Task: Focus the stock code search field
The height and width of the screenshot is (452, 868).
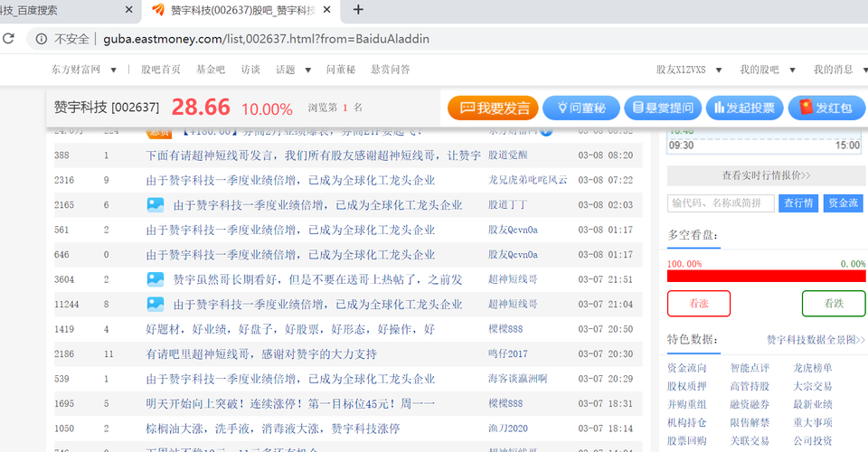Action: (x=721, y=203)
